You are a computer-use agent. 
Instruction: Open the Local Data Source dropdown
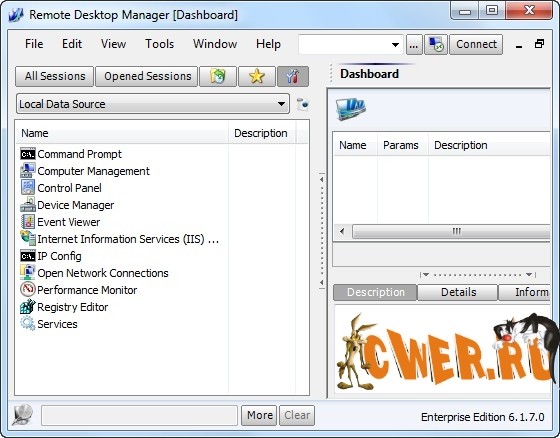pos(153,104)
